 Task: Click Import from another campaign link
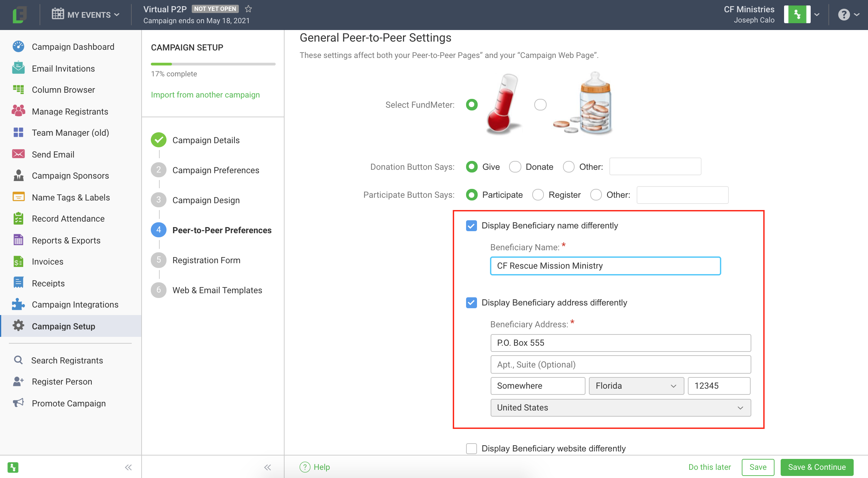coord(205,95)
